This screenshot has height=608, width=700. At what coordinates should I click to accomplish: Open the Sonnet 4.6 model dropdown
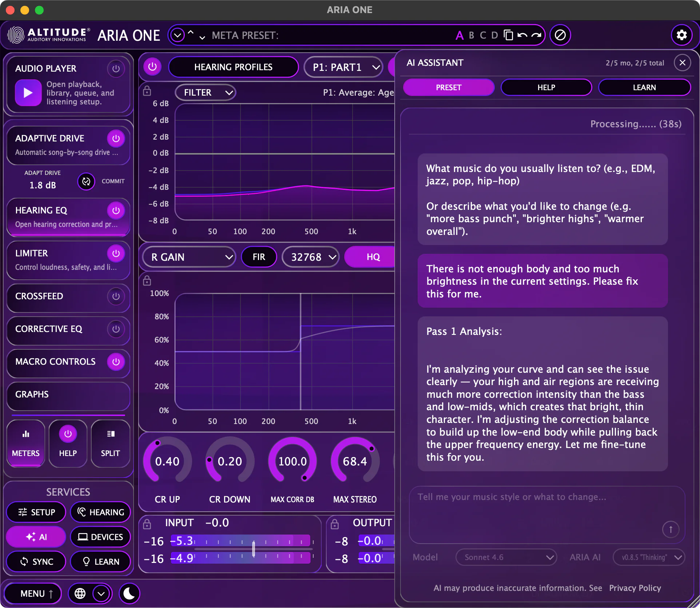point(506,557)
